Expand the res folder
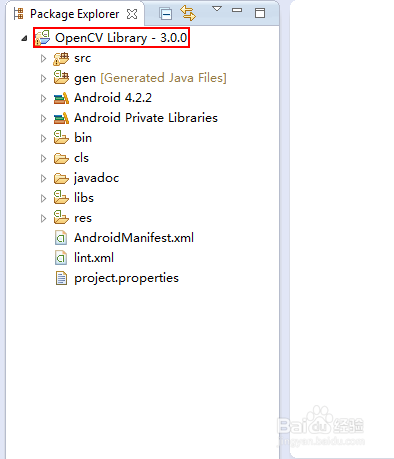The height and width of the screenshot is (459, 394). click(x=43, y=218)
